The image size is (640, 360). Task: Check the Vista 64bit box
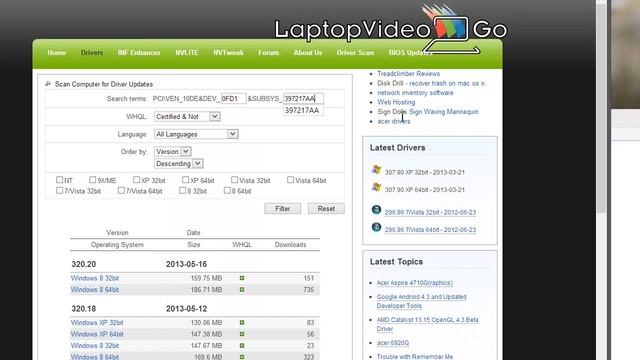point(290,180)
